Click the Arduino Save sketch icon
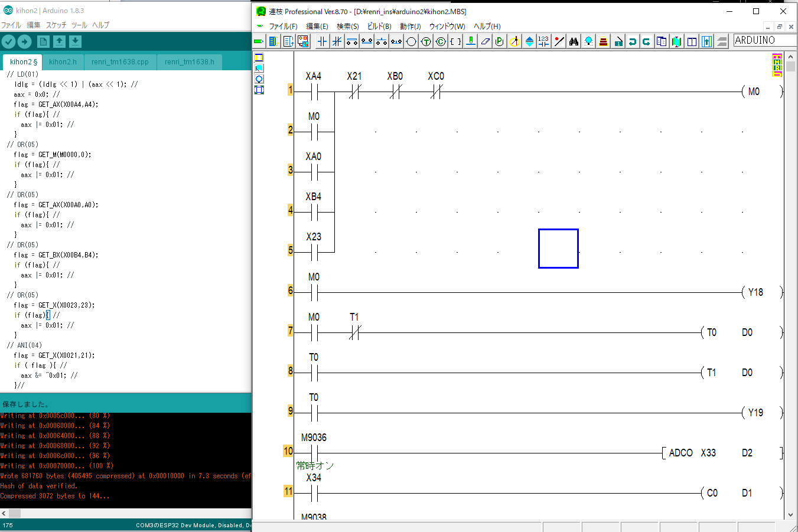 pos(75,41)
